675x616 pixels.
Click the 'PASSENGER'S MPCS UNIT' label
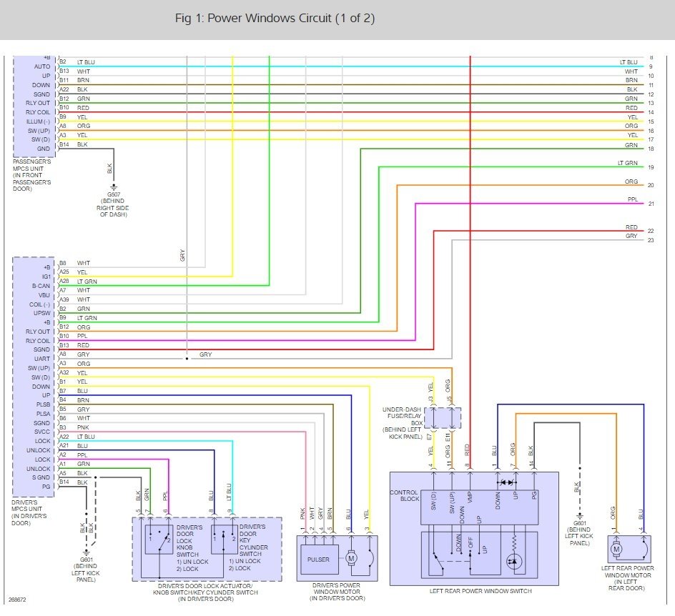click(32, 175)
